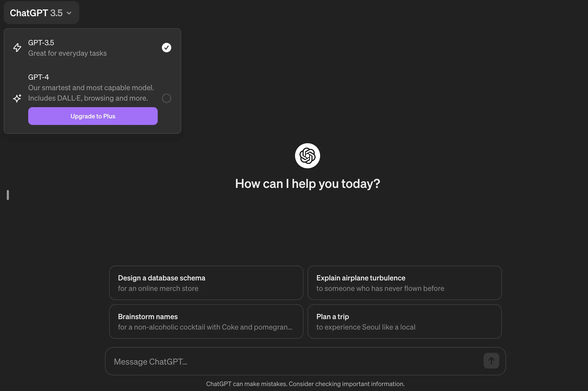Click 'Our smartest and most capable model.' text
588x391 pixels.
[x=91, y=88]
